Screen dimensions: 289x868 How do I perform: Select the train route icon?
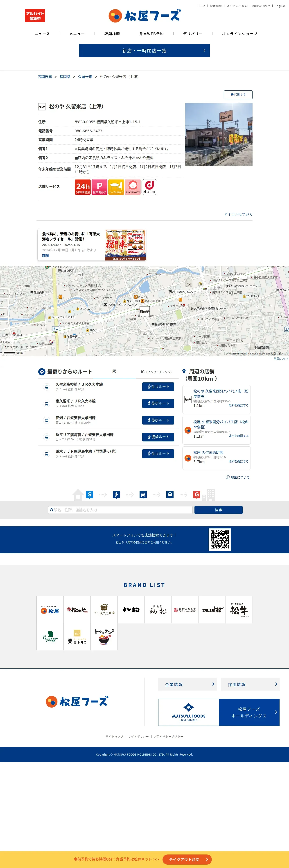170,494
